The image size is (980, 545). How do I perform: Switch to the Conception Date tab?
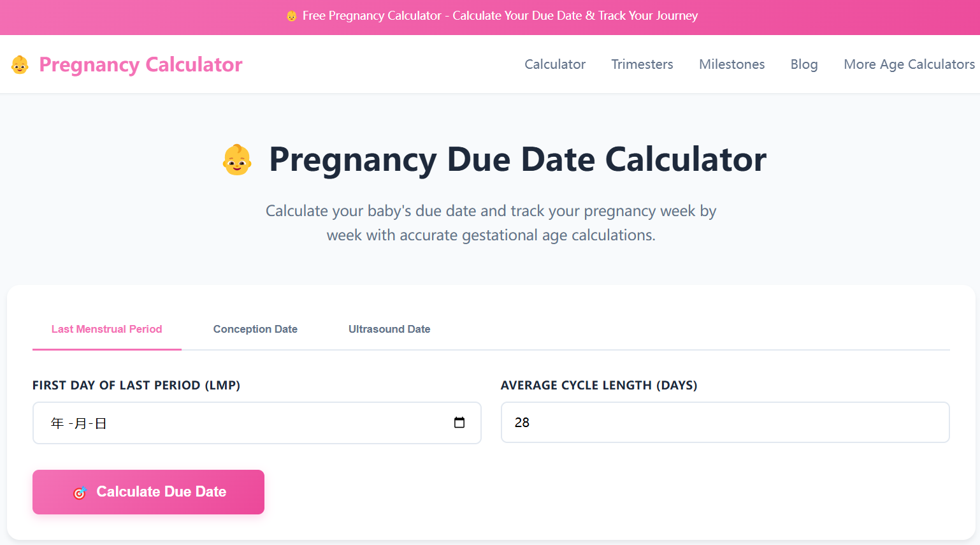[x=255, y=329]
